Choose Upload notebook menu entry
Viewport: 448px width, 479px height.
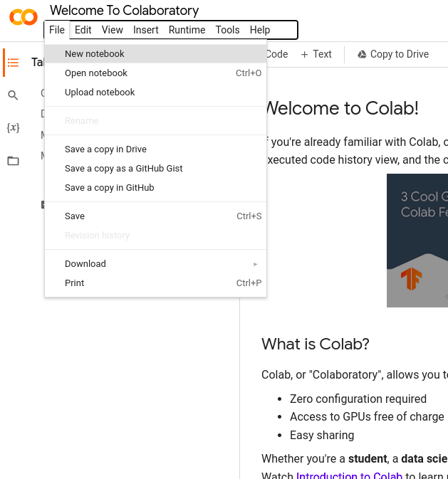click(x=155, y=93)
